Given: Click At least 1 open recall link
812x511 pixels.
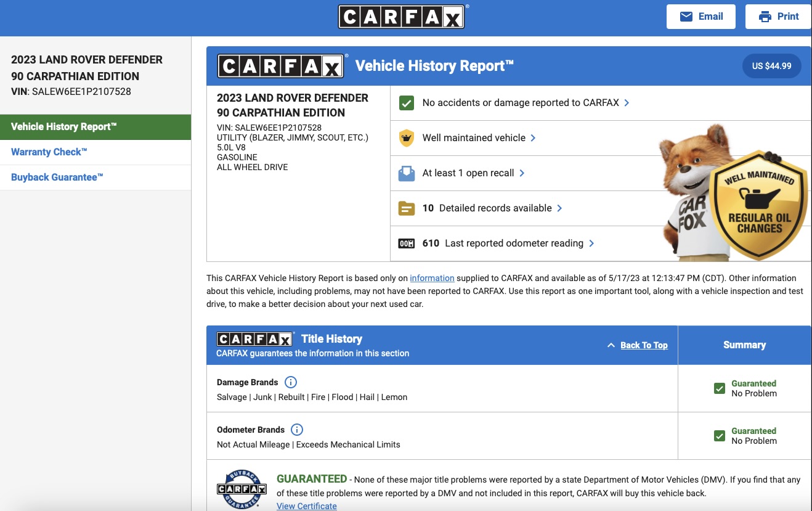Looking at the screenshot, I should pos(468,173).
